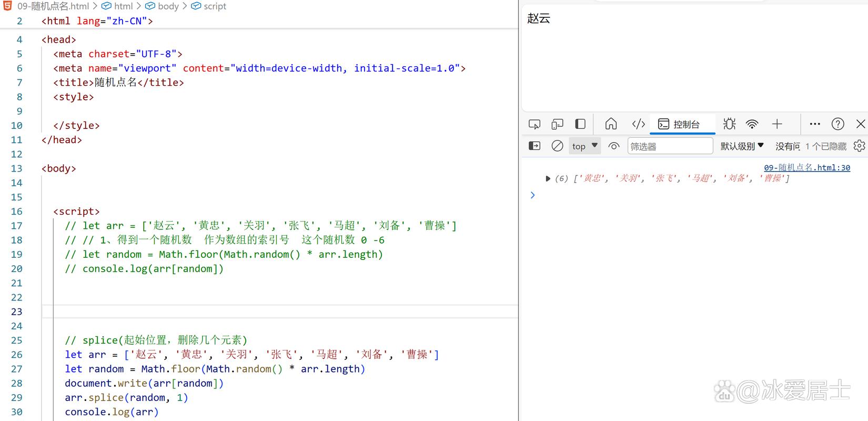The image size is (868, 421).
Task: Focus the 筛选器 filter input field
Action: [670, 146]
